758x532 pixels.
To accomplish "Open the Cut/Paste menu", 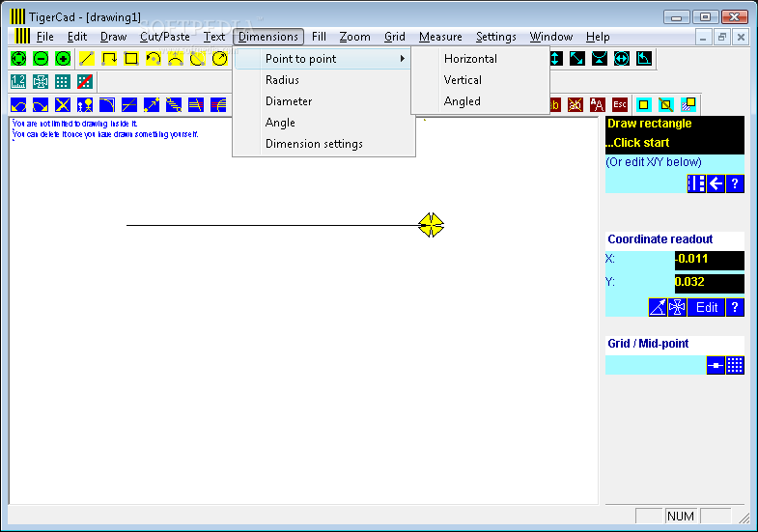I will 165,37.
